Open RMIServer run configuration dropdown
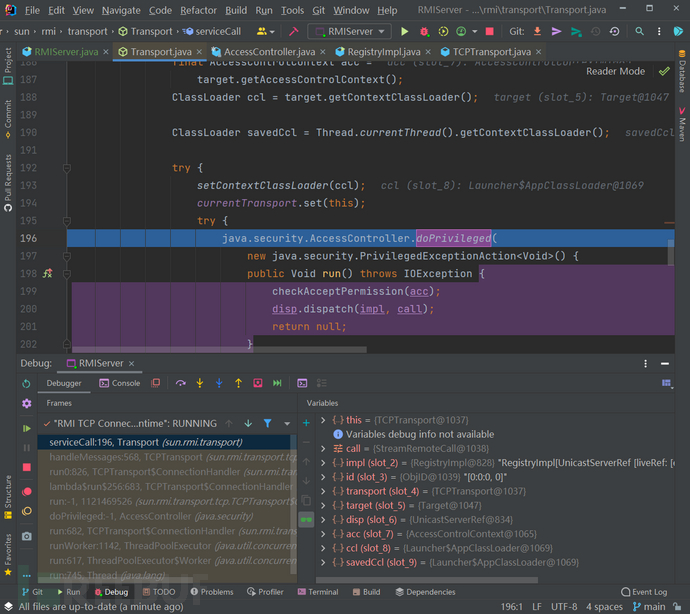Screen dimensions: 690x614 click(350, 31)
